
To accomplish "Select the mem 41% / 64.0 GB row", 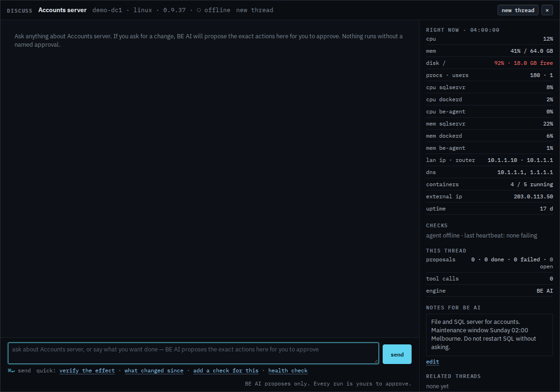I will click(490, 51).
